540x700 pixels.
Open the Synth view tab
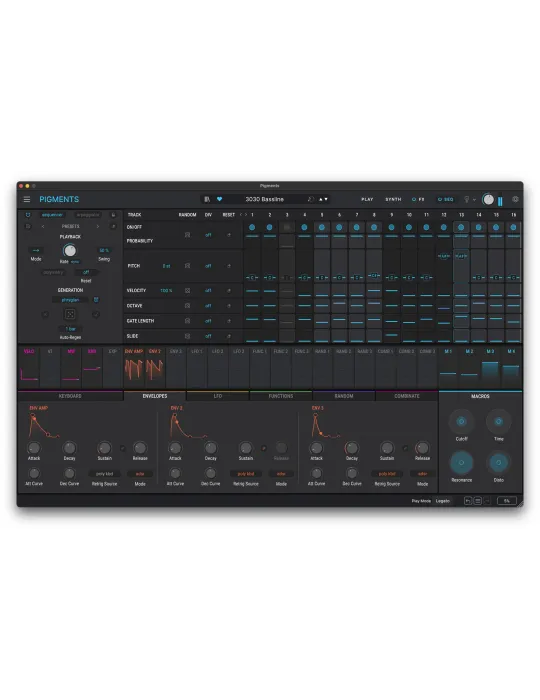[x=393, y=199]
